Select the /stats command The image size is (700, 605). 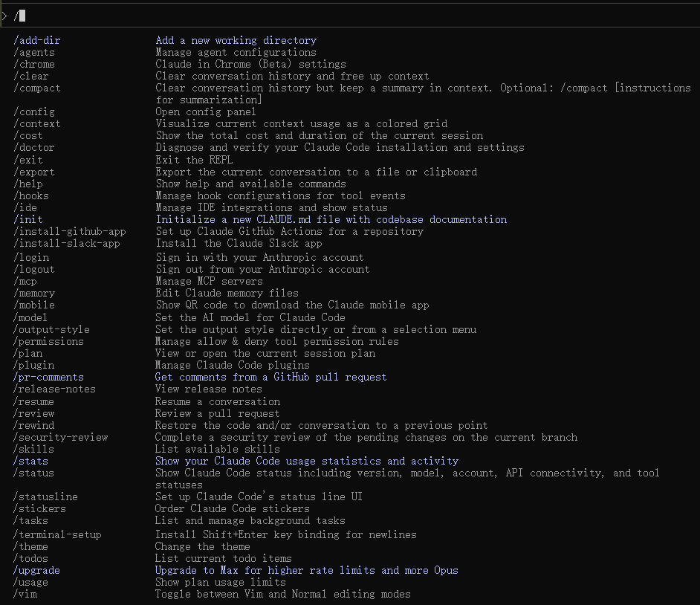(30, 461)
